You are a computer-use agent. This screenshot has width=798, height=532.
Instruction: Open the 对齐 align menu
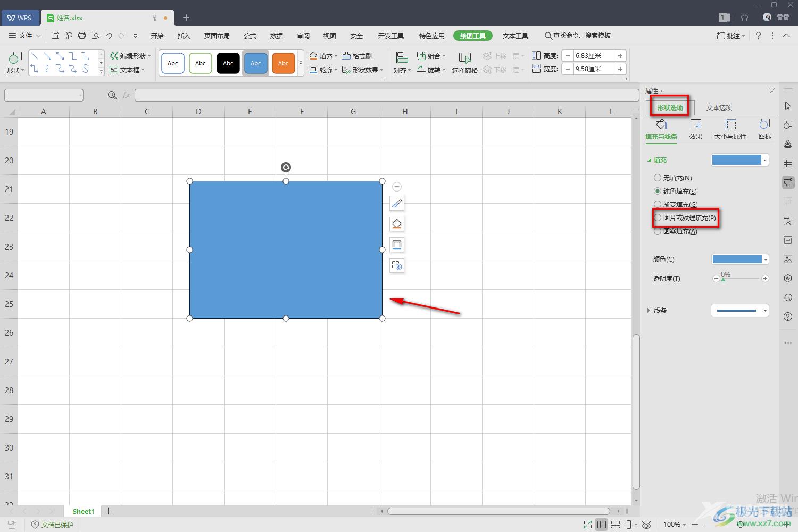pos(402,63)
